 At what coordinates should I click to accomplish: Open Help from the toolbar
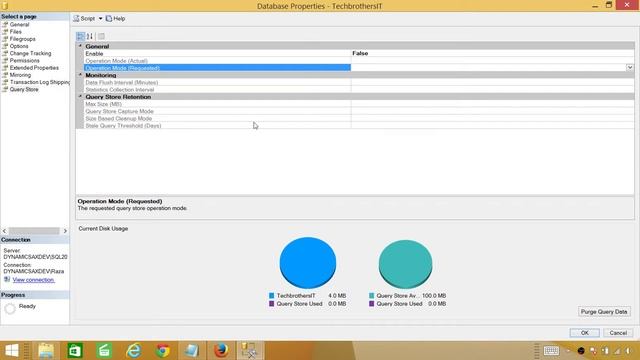[x=116, y=18]
